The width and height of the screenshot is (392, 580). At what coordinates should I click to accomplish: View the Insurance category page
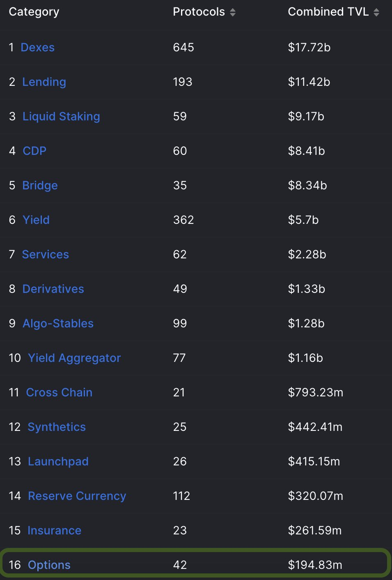tap(54, 530)
